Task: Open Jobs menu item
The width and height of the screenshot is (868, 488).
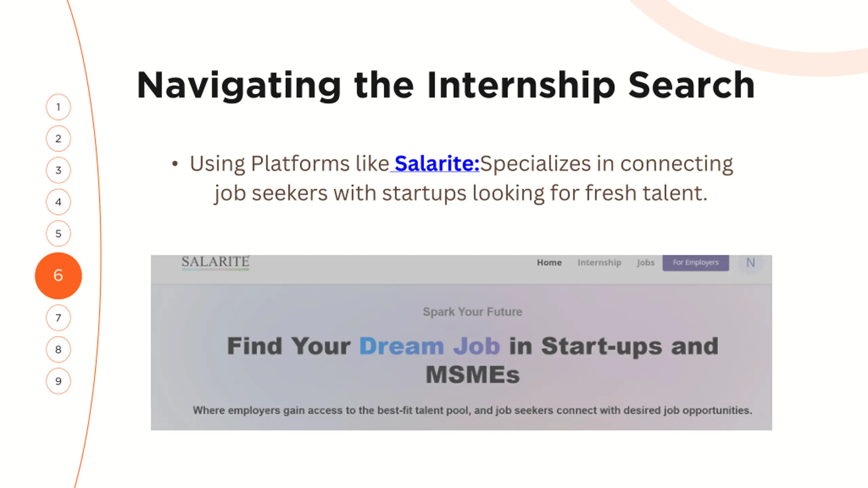Action: coord(645,263)
